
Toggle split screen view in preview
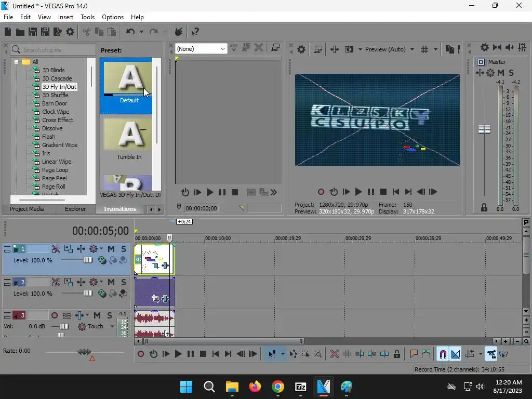pyautogui.click(x=349, y=49)
